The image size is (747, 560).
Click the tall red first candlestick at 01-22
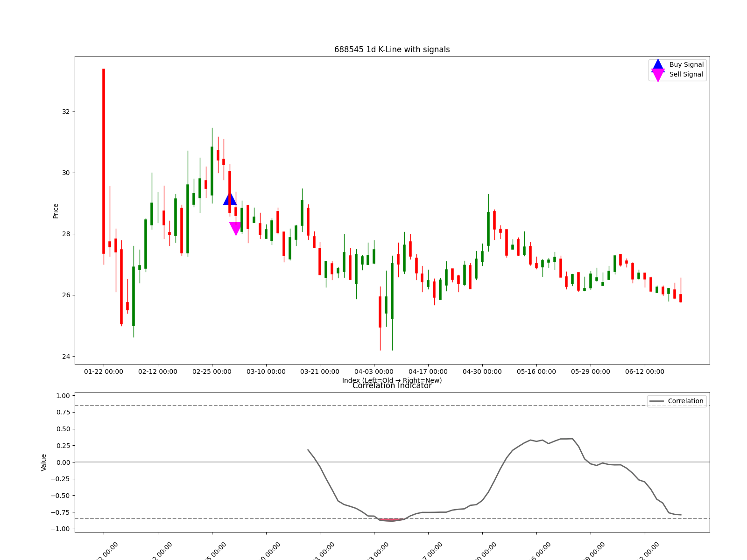104,161
